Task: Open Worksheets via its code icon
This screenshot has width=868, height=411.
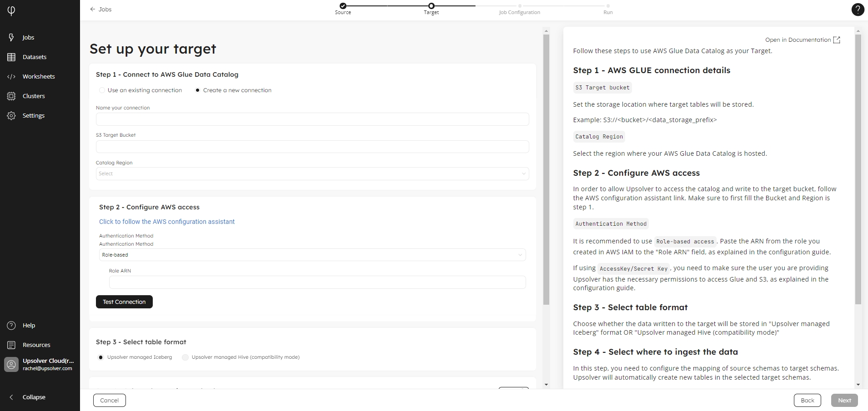Action: [11, 76]
